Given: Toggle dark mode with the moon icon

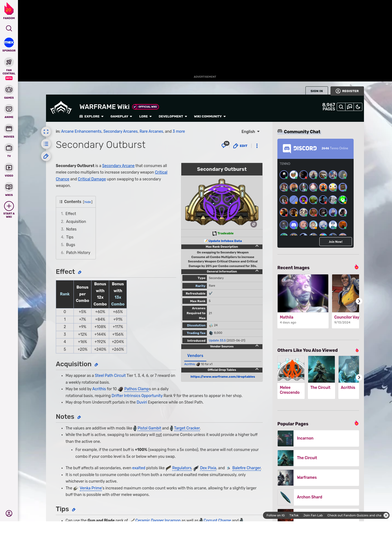Looking at the screenshot, I should coord(358,107).
